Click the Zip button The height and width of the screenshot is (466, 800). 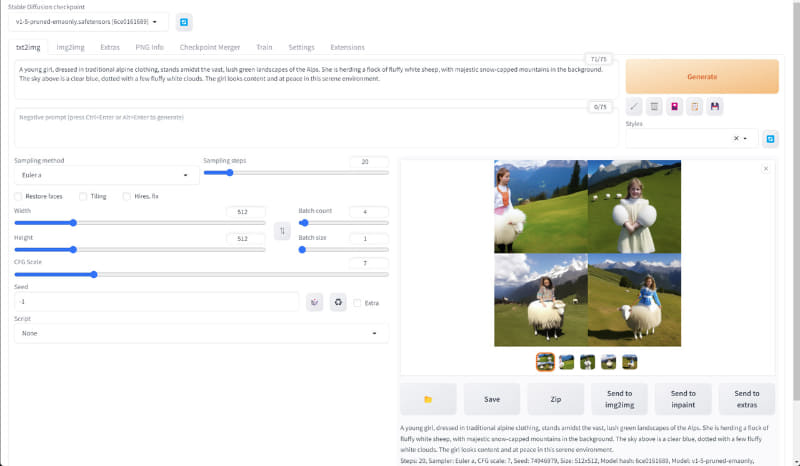[x=556, y=399]
